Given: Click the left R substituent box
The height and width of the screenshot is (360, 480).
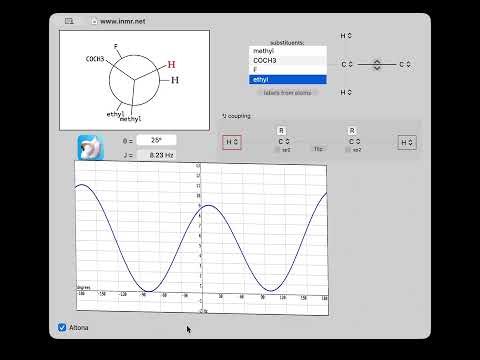Looking at the screenshot, I should click(x=281, y=131).
